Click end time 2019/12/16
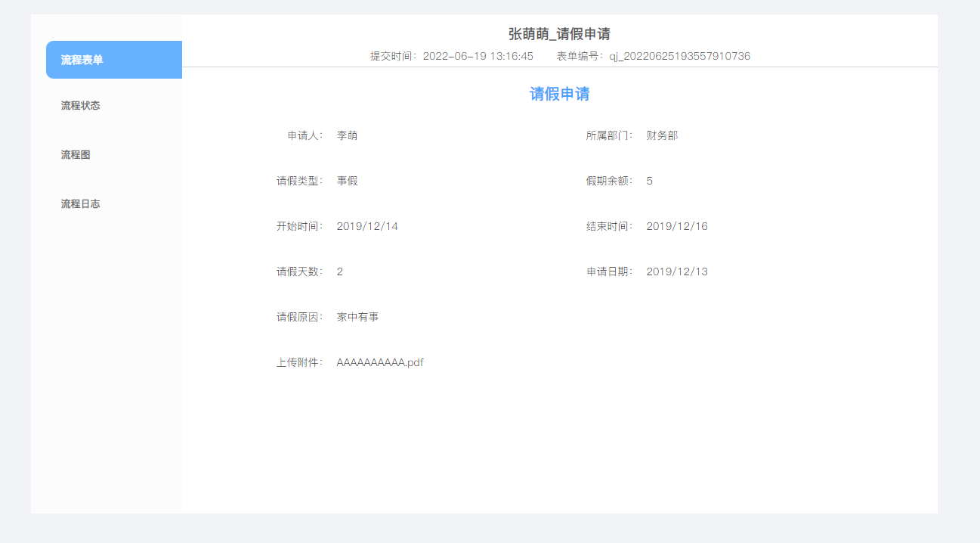Screen dimensions: 980x543 click(x=677, y=226)
